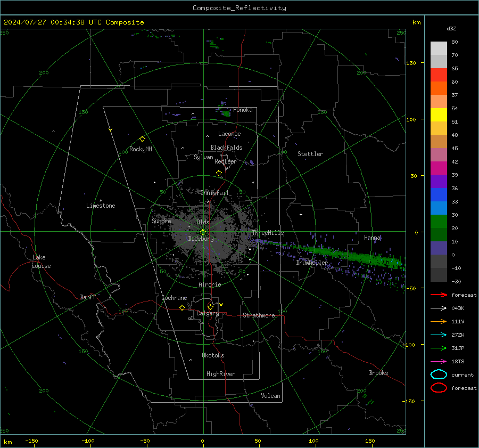This screenshot has height=448, width=479.
Task: Click the Sundre city label
Action: click(161, 221)
